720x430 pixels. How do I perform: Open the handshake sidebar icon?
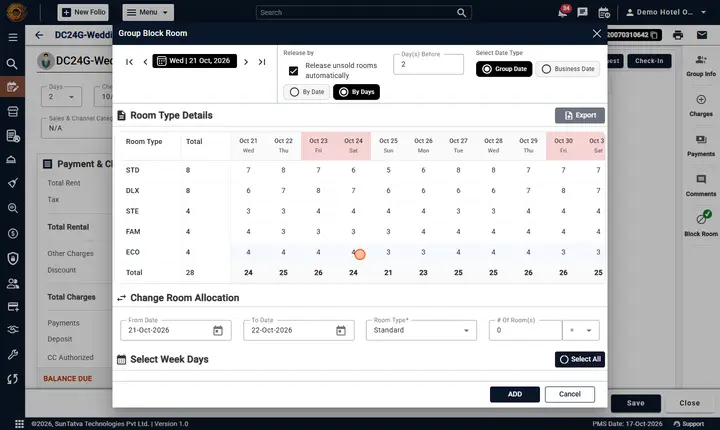(13, 329)
